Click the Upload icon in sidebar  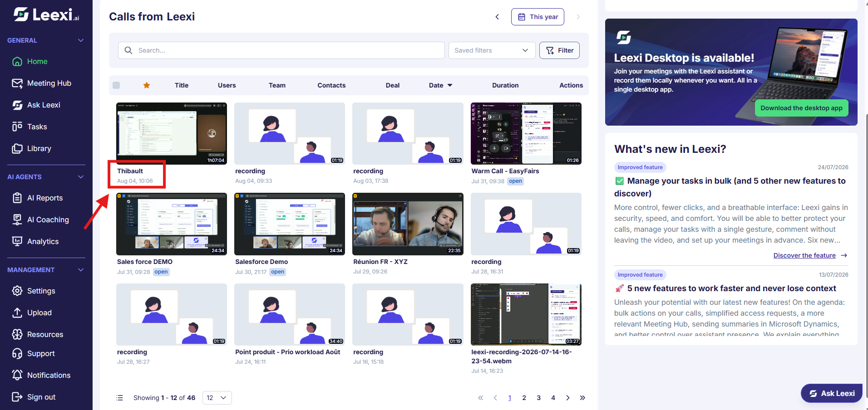point(17,312)
